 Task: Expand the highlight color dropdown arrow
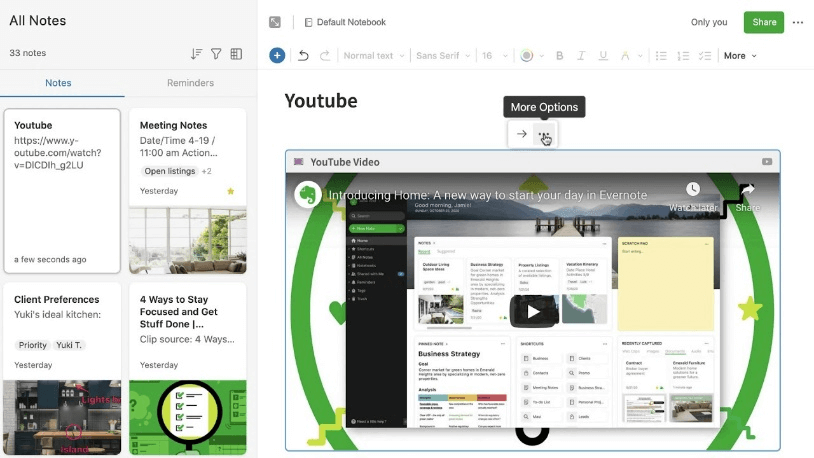[640, 56]
